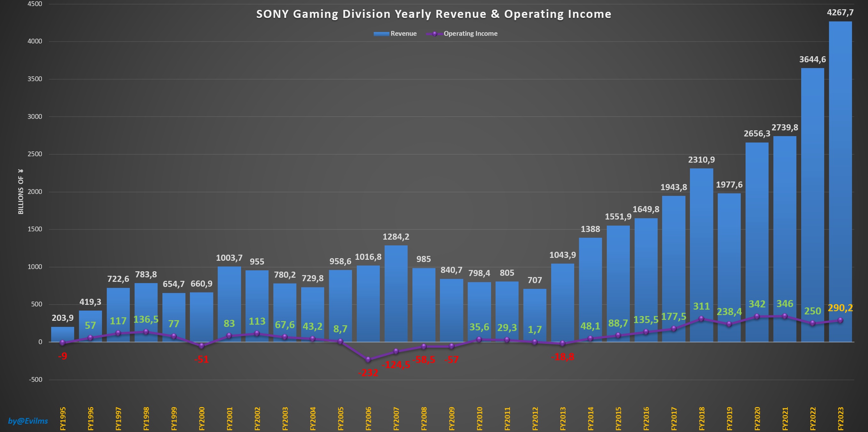Click the operating income label 238,4
The height and width of the screenshot is (432, 868).
click(729, 312)
